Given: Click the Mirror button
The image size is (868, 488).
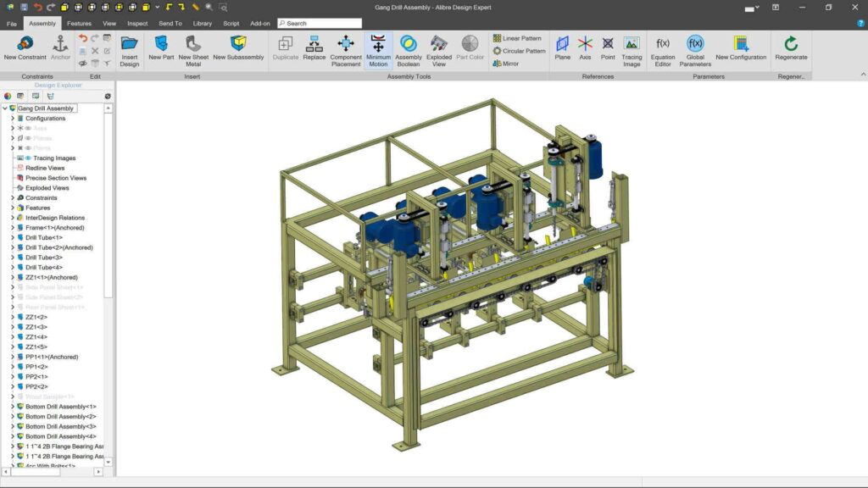Looking at the screenshot, I should (x=505, y=64).
